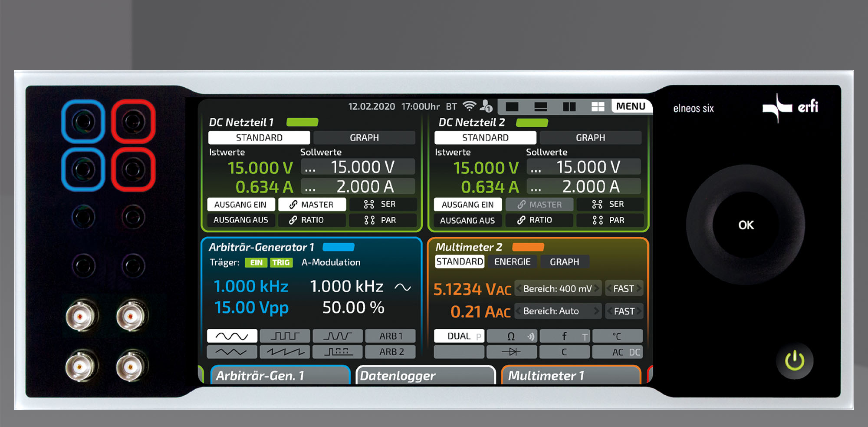The height and width of the screenshot is (427, 868).
Task: Turn on output with AUSGANG EIN on DC Netzteil 1
Action: tap(240, 205)
